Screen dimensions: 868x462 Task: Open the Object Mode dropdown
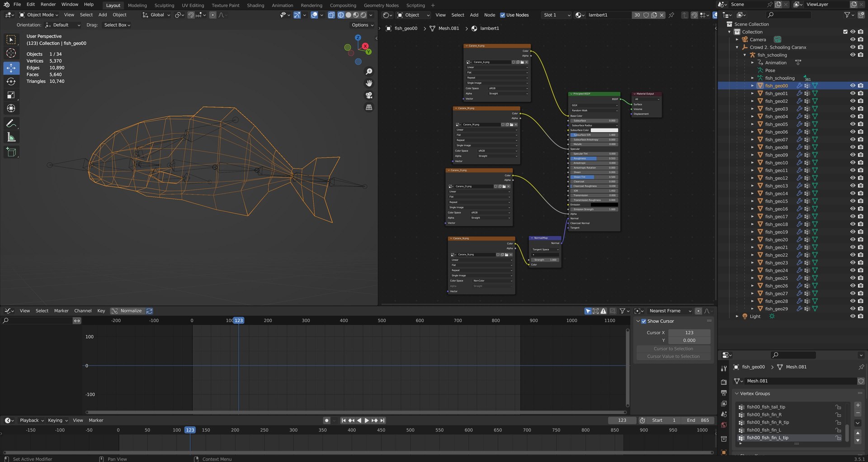[x=39, y=15]
